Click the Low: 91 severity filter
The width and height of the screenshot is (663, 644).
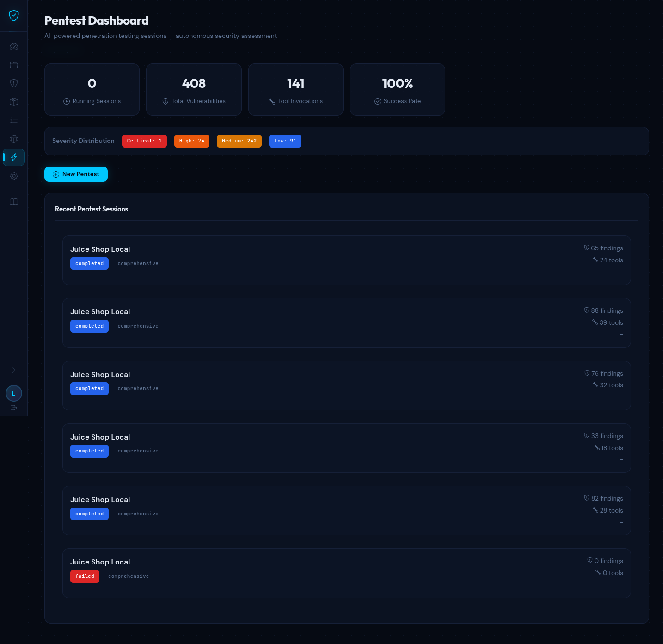point(285,141)
